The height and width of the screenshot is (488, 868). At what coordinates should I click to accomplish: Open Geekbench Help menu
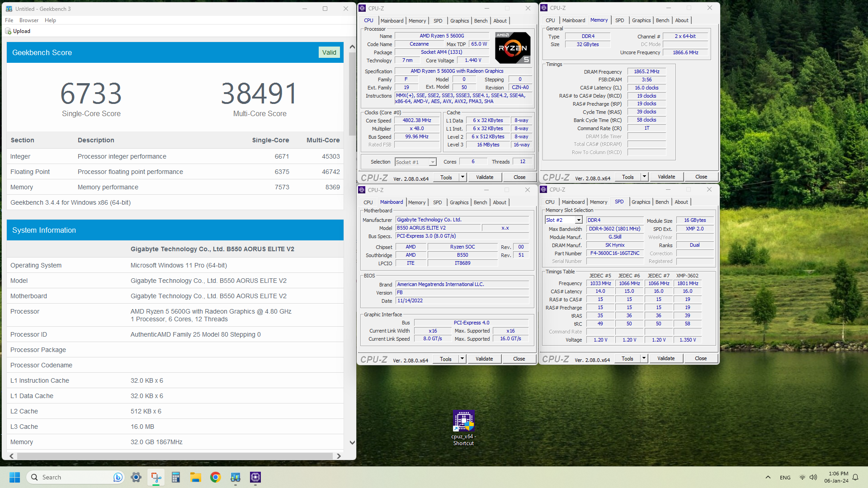[x=50, y=20]
